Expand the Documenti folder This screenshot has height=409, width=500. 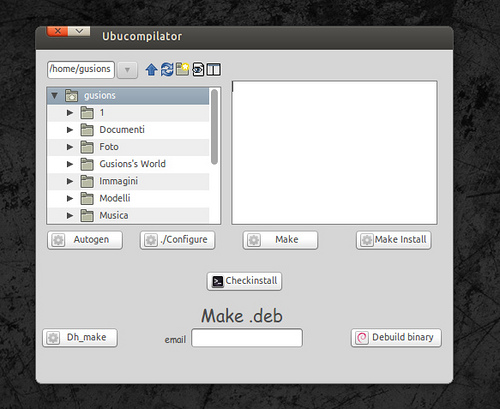pos(70,130)
